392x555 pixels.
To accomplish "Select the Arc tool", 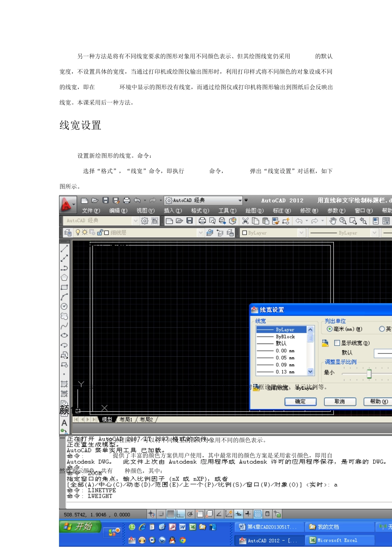I will 64,297.
